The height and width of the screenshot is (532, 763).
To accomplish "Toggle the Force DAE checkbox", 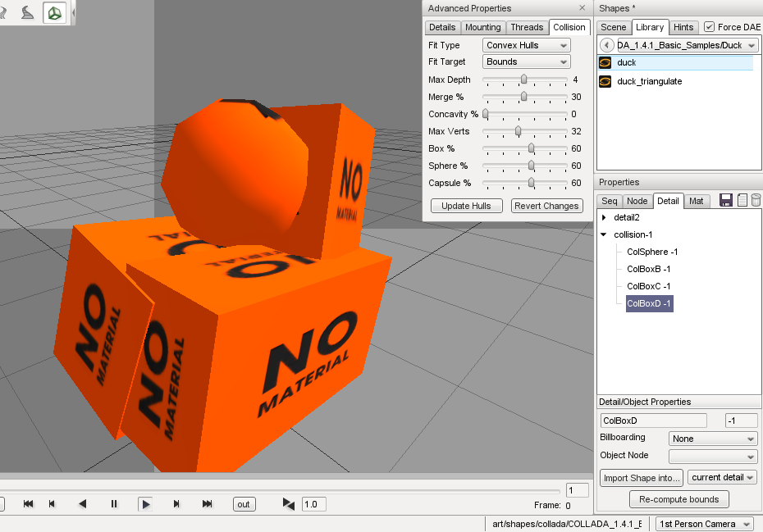I will tap(710, 27).
